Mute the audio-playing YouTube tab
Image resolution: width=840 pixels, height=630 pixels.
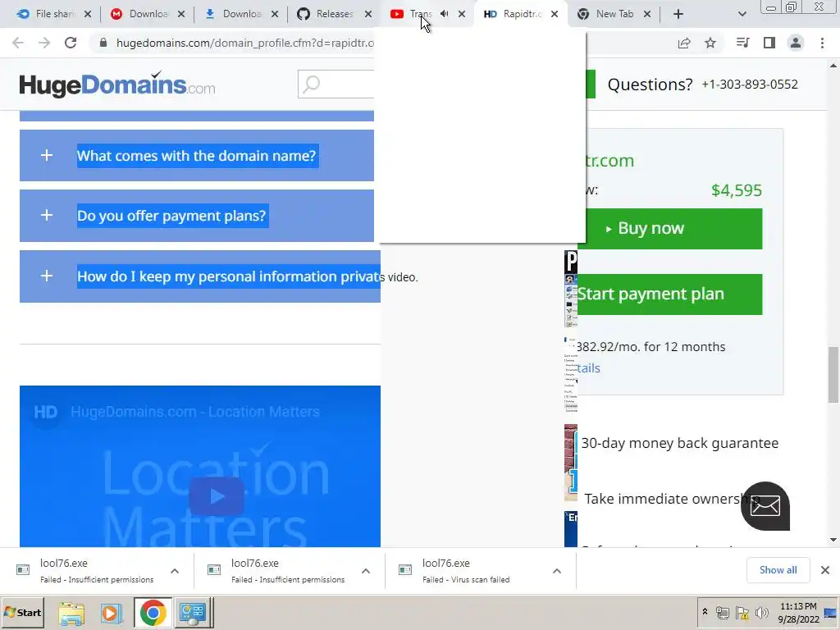444,14
